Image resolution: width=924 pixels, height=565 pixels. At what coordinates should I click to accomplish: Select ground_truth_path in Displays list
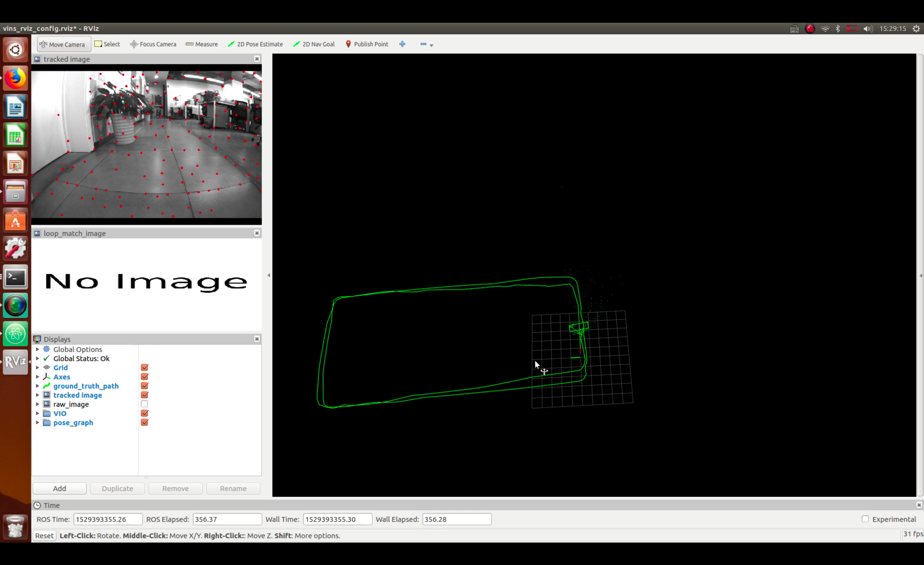85,386
